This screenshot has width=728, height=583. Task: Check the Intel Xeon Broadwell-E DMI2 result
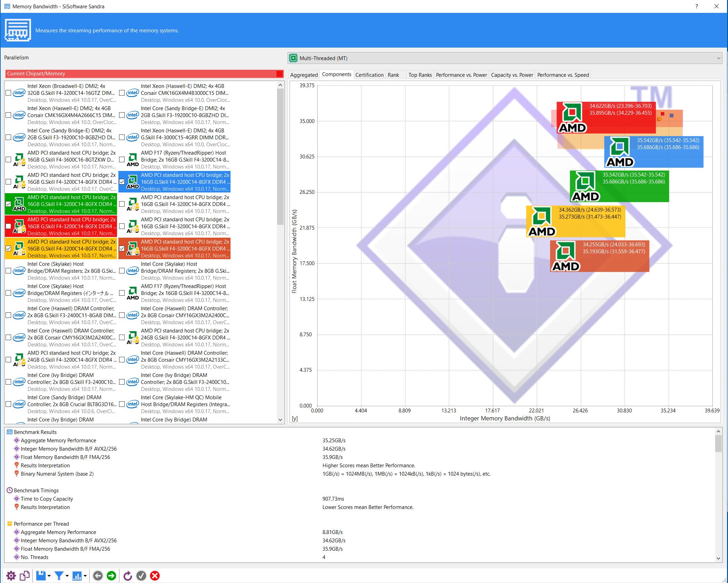8,93
